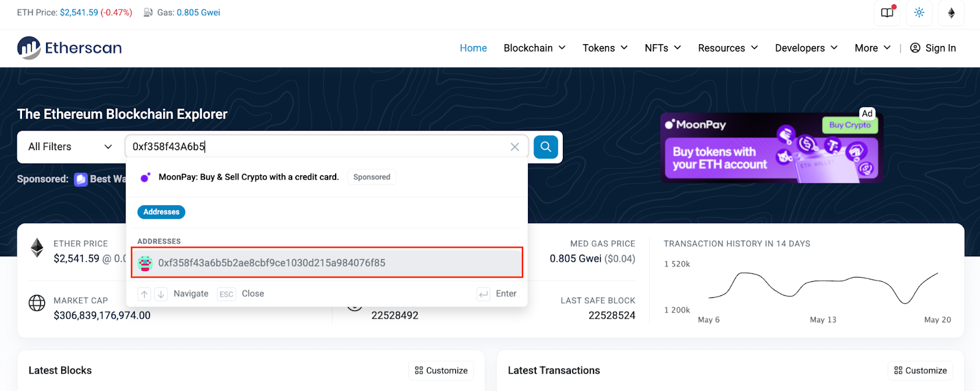Click the Ad label badge
980x391 pixels.
tap(867, 113)
